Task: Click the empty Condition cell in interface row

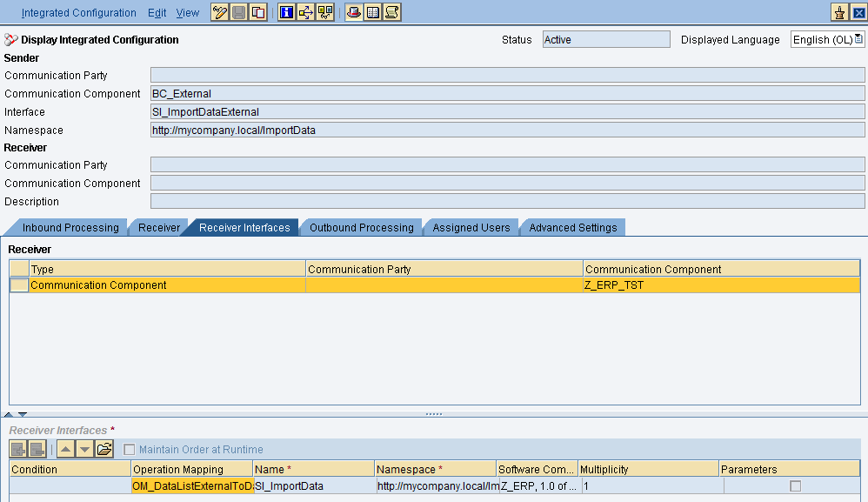Action: coord(70,486)
